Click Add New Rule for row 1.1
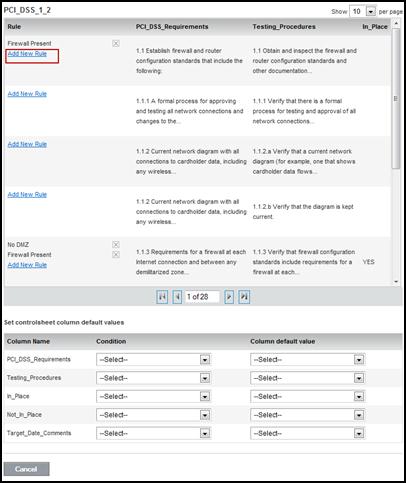The width and height of the screenshot is (406, 483). point(27,54)
